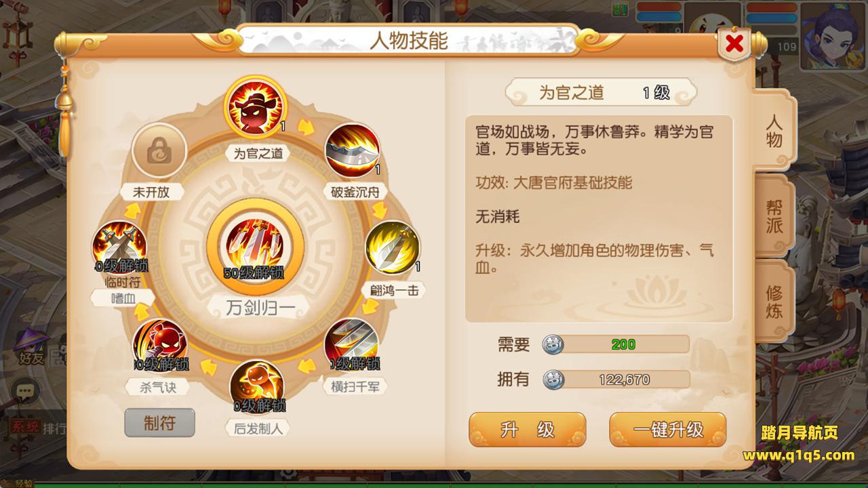
Task: Click the 一键升级 button
Action: click(667, 430)
